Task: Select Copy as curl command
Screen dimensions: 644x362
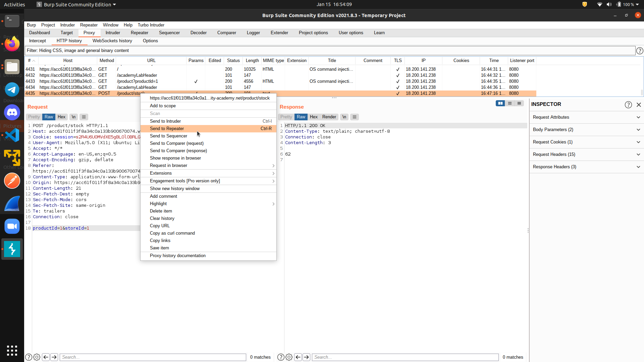Action: tap(208, 233)
